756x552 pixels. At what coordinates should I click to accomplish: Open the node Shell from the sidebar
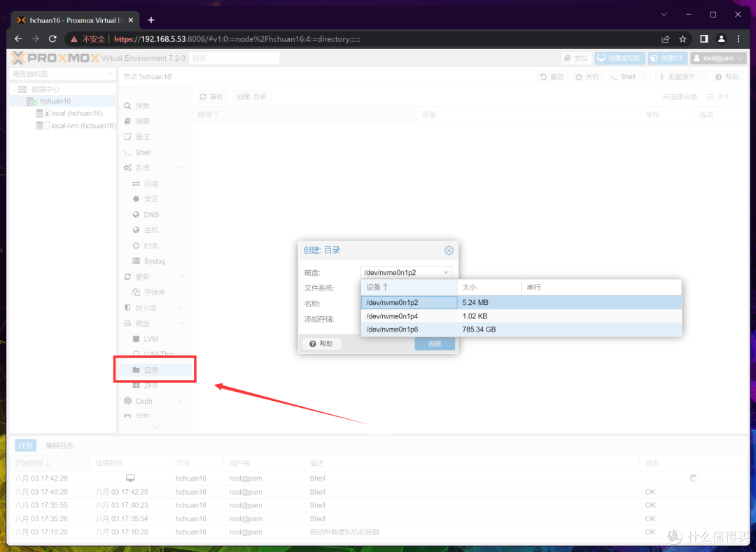point(143,153)
